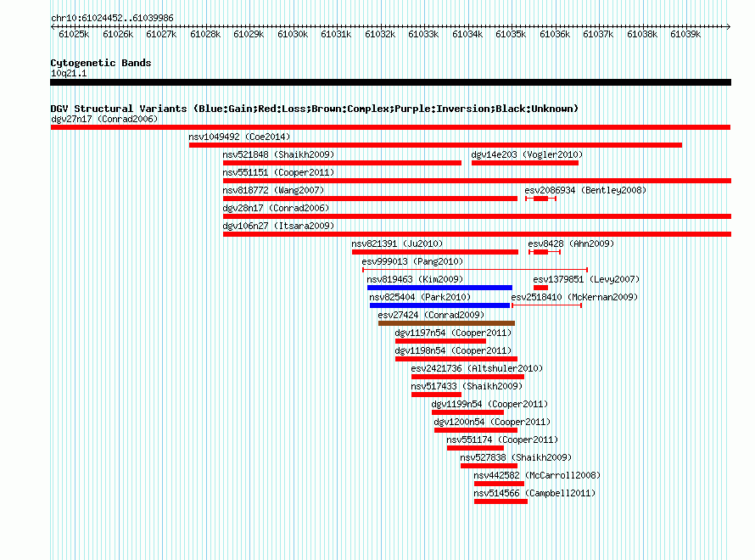Click esv2086934 (Bentley2008) variant label
The image size is (755, 560).
585,190
